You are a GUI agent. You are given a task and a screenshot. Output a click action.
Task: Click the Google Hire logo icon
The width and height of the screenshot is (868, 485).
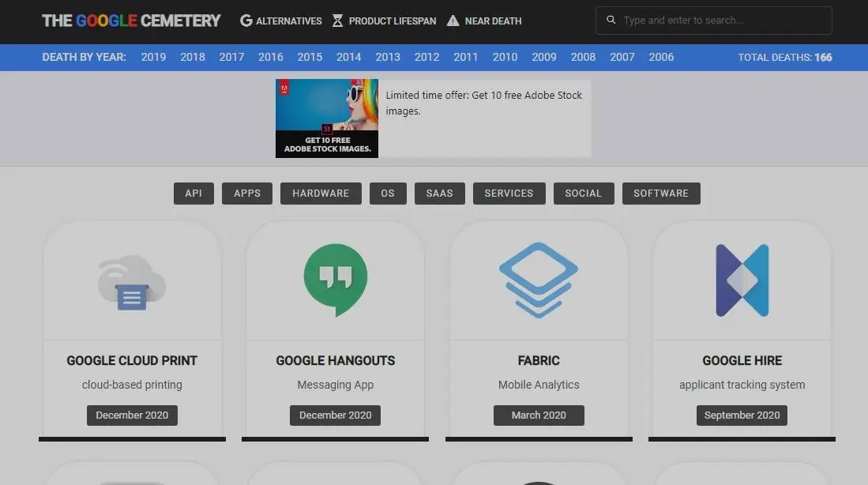point(742,280)
